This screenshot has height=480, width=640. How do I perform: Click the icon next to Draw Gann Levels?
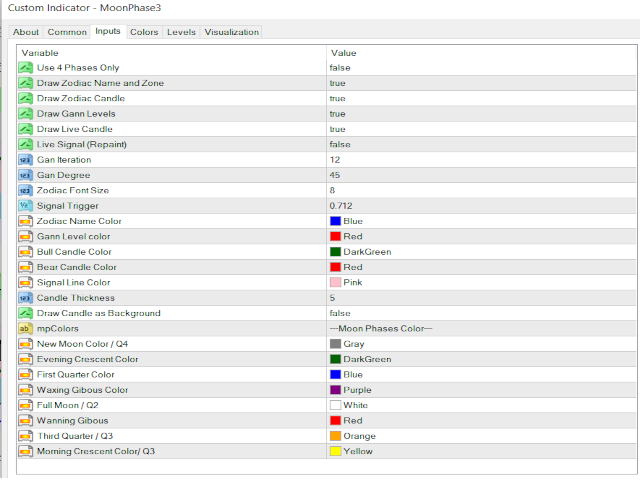click(25, 114)
